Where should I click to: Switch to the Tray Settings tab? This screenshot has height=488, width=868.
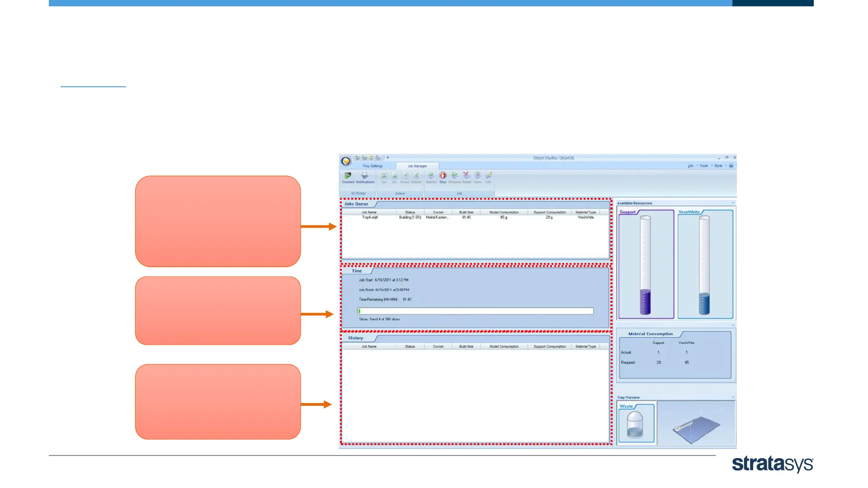click(x=373, y=166)
